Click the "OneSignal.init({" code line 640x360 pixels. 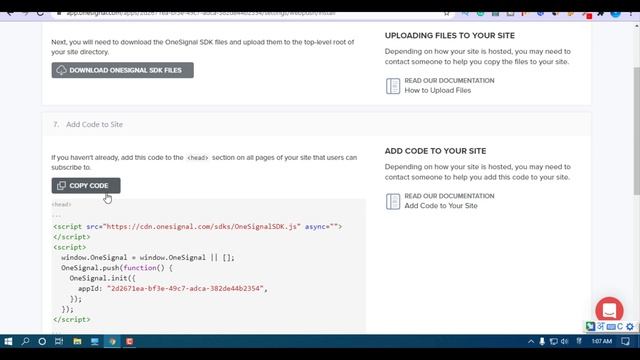pos(102,278)
